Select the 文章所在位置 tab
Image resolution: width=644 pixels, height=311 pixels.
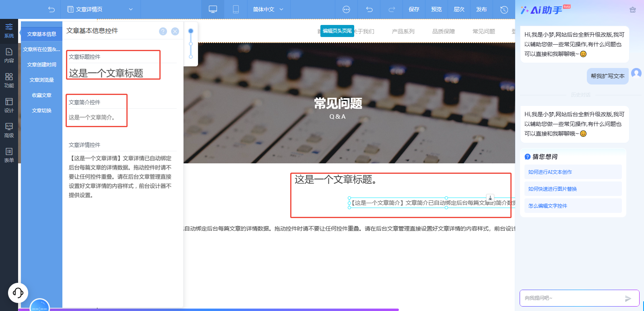click(x=41, y=49)
